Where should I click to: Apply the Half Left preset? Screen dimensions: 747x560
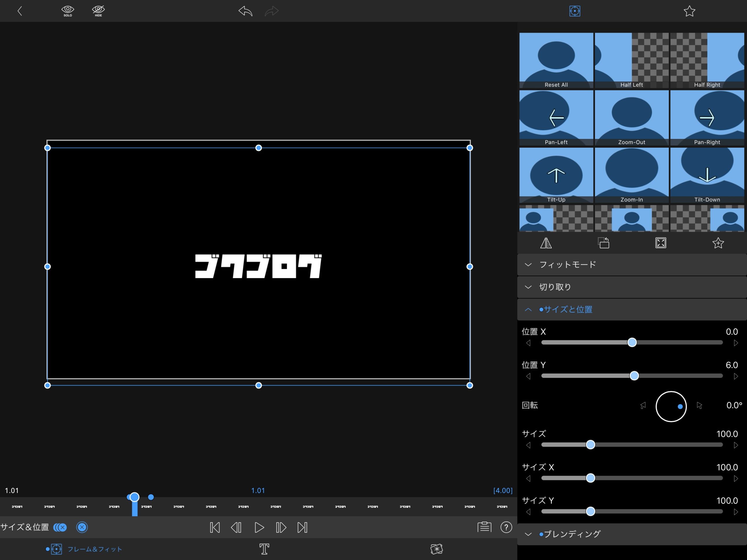coord(631,60)
